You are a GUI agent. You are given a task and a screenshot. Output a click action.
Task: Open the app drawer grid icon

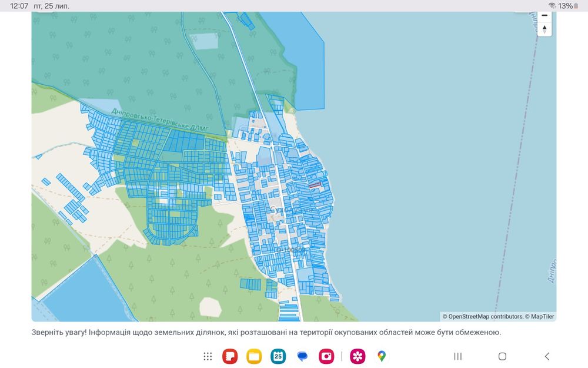click(x=208, y=356)
